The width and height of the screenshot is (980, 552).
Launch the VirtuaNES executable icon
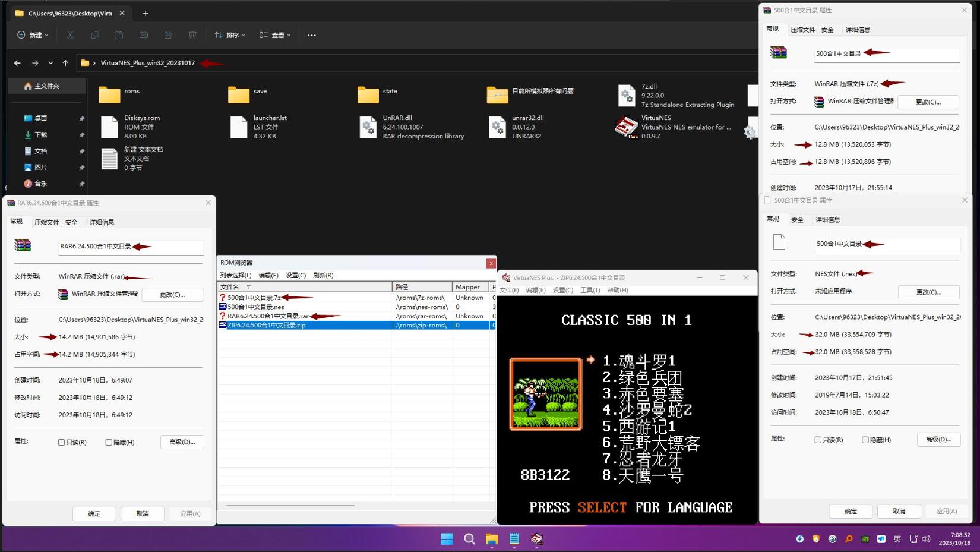point(626,127)
